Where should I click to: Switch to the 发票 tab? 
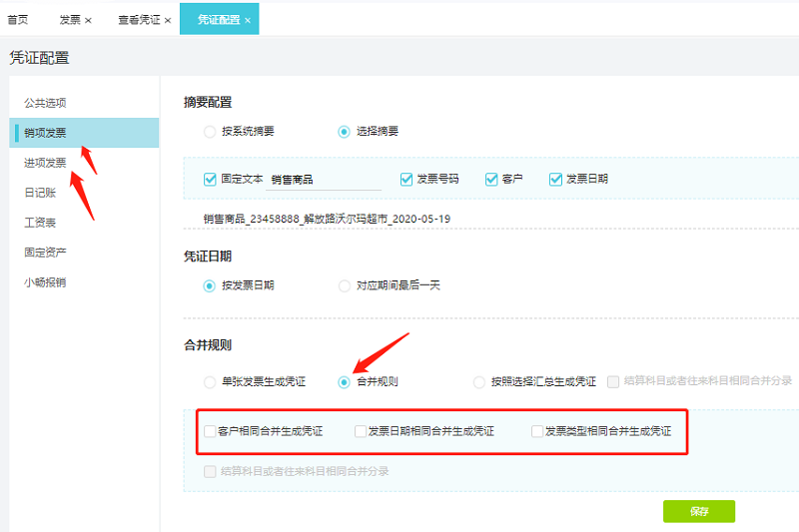pos(70,20)
